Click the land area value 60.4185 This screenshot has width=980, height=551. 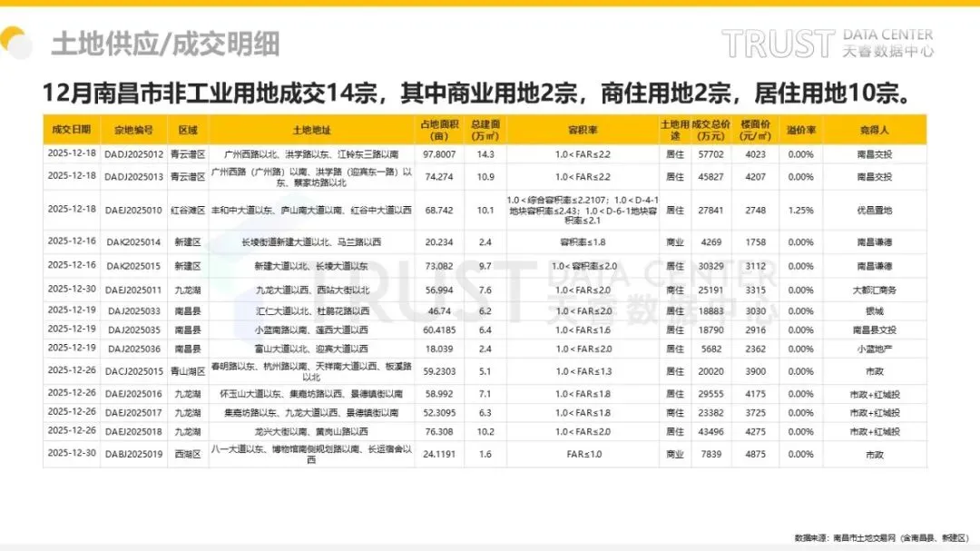[439, 330]
